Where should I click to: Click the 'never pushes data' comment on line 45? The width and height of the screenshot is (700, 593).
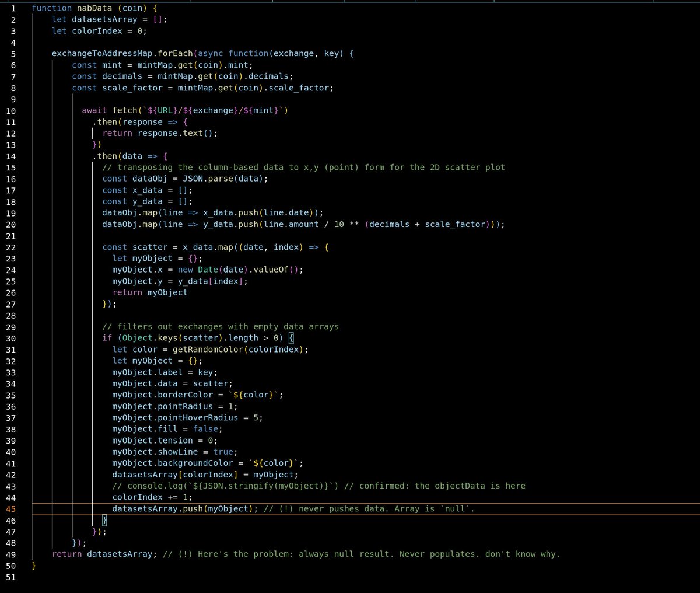click(369, 508)
